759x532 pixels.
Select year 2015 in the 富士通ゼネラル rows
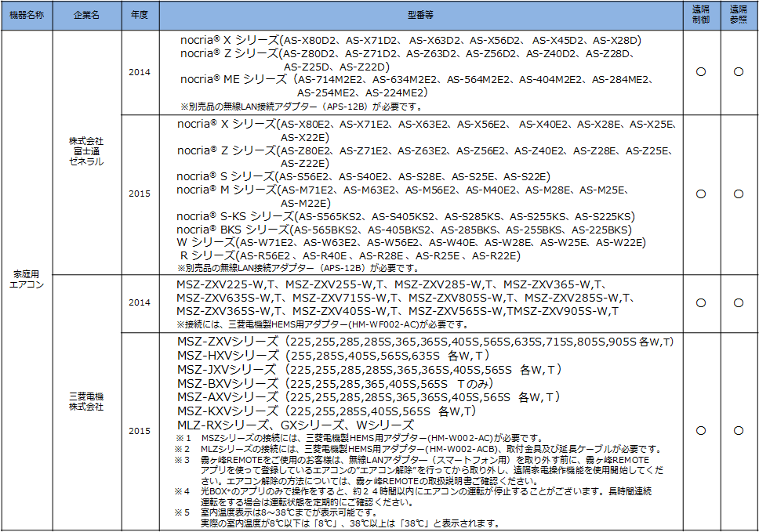(140, 194)
